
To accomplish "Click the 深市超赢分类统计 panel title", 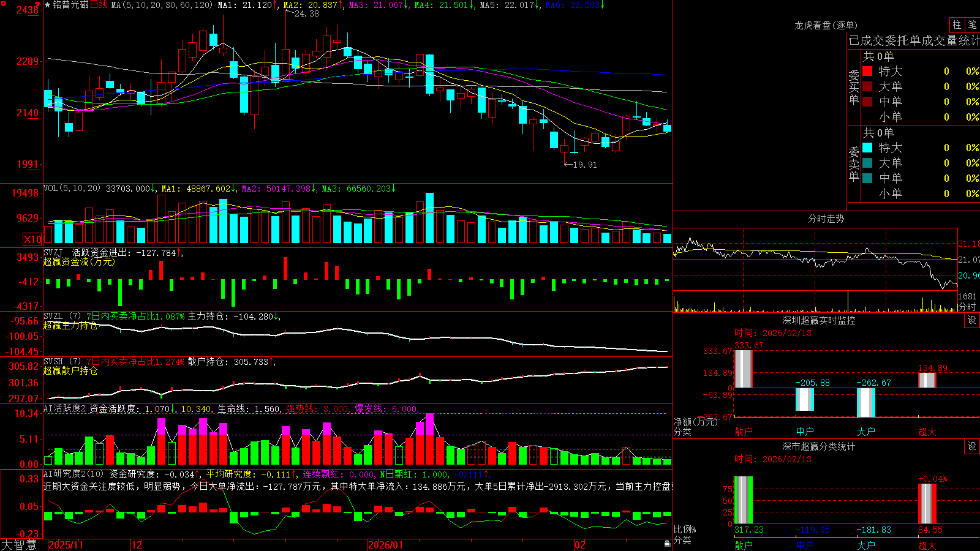I will (819, 446).
